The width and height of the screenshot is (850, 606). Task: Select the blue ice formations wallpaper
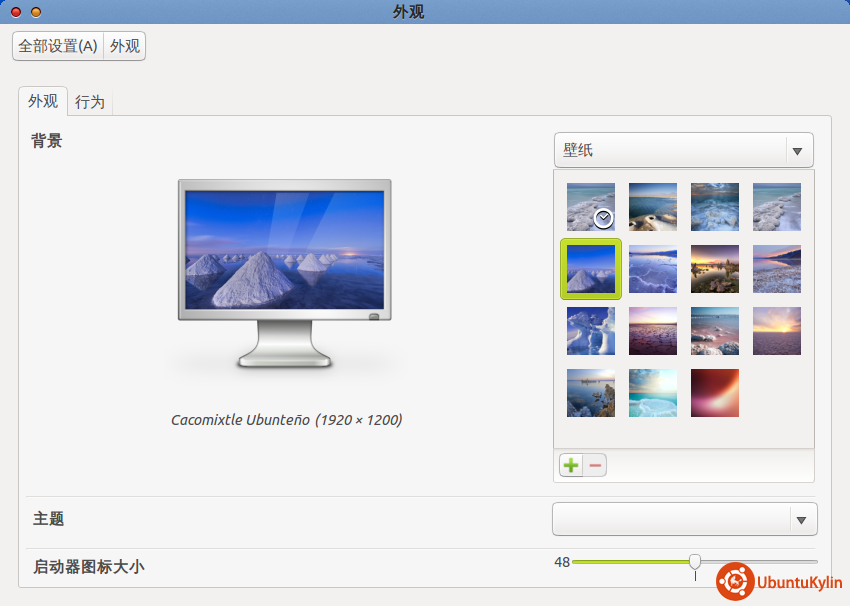click(x=591, y=331)
